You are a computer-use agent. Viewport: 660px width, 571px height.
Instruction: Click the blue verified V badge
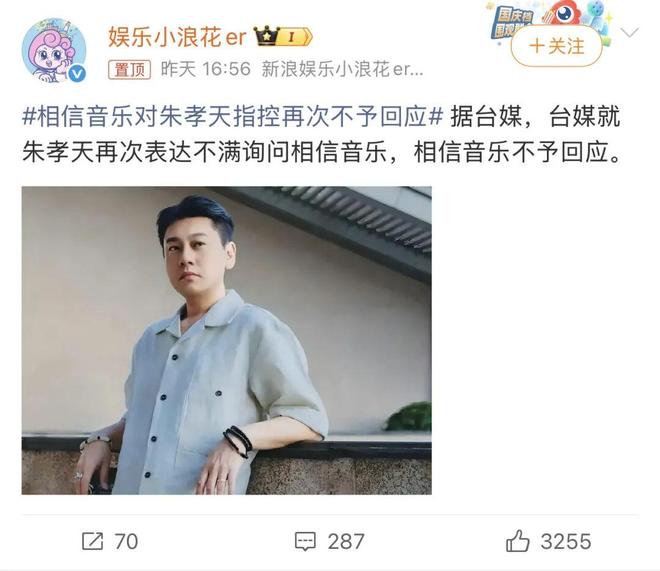point(77,74)
